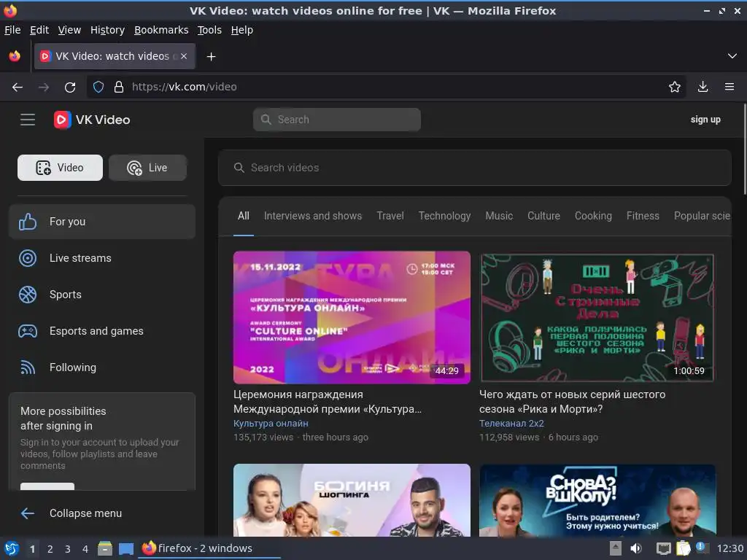Screen dimensions: 747x560
Task: Select the Music tab
Action: click(x=499, y=216)
